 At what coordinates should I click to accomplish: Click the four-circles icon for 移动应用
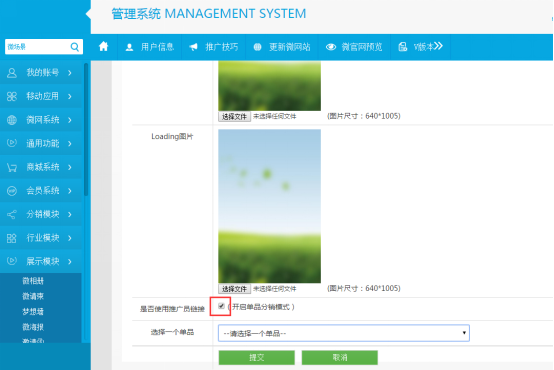[x=12, y=96]
